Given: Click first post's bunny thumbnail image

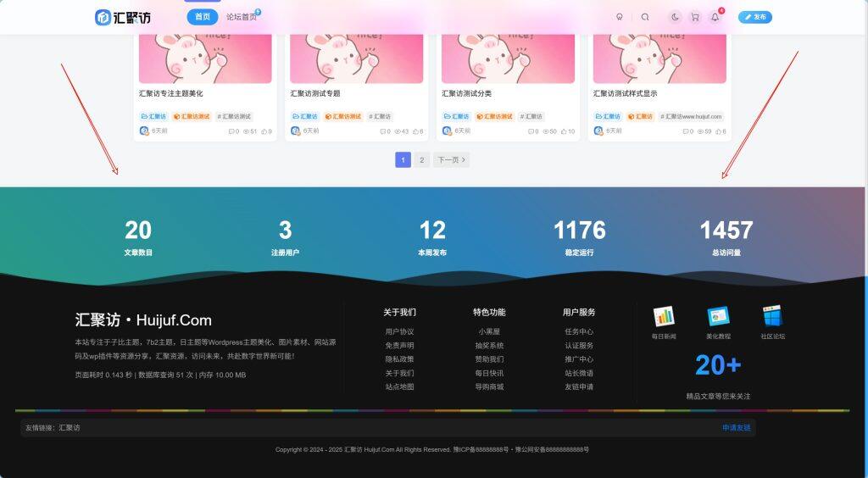Looking at the screenshot, I should [205, 58].
